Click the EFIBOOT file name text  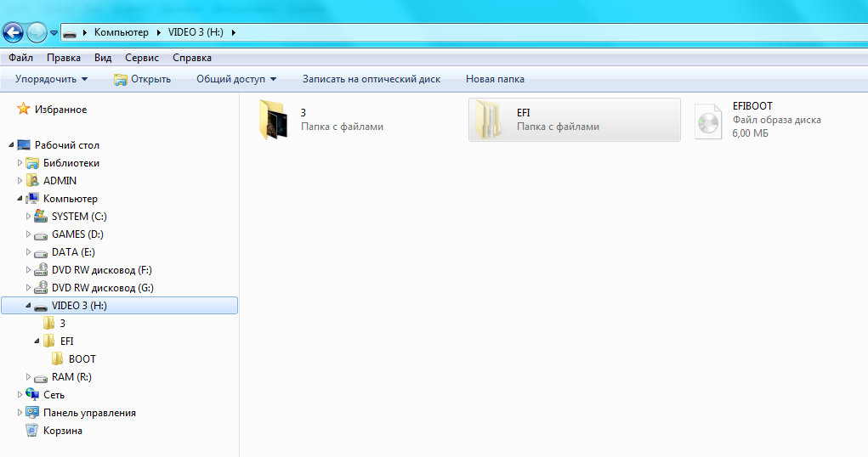coord(752,106)
